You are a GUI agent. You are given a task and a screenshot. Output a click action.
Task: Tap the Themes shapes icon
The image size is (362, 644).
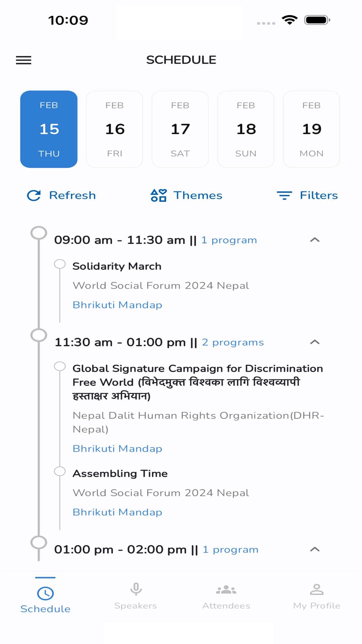[159, 196]
